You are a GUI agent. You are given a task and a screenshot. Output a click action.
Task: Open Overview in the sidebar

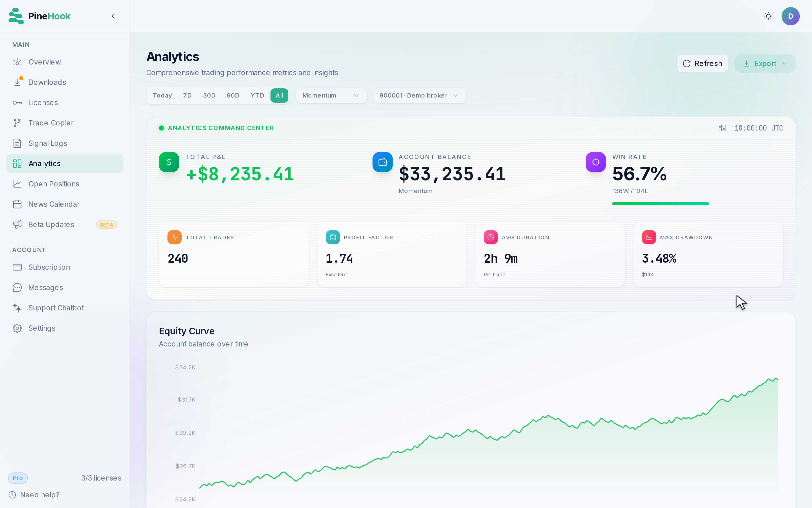(64, 62)
